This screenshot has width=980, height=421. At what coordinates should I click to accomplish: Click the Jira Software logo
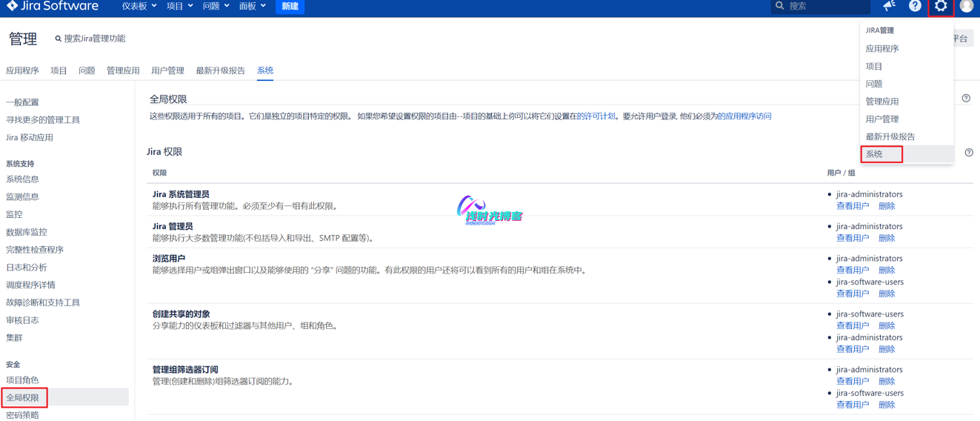tap(53, 6)
